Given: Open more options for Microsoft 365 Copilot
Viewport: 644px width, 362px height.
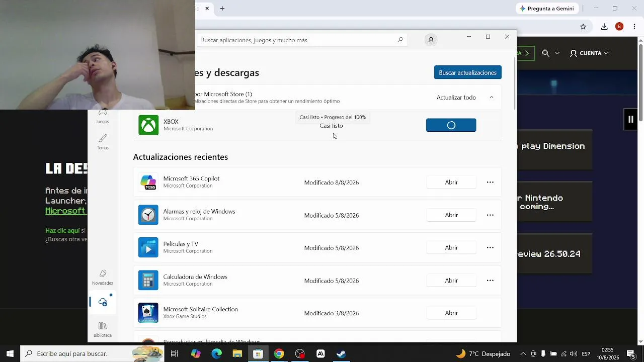Looking at the screenshot, I should click(490, 182).
